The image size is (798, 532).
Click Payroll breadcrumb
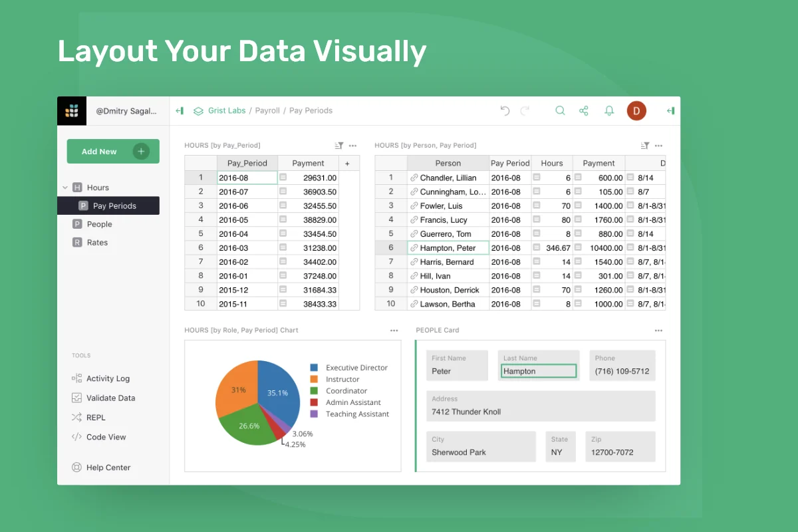267,111
